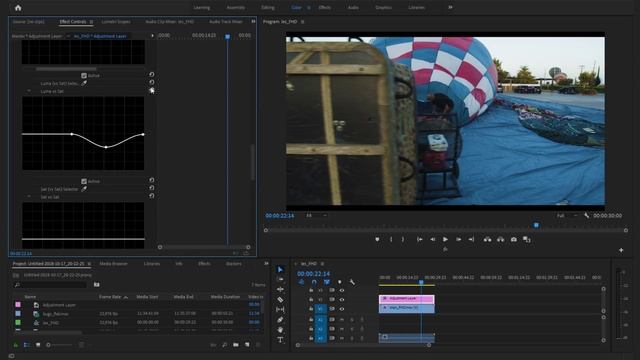Viewport: 640px width, 360px height.
Task: Go to In point
Action: coord(419,240)
